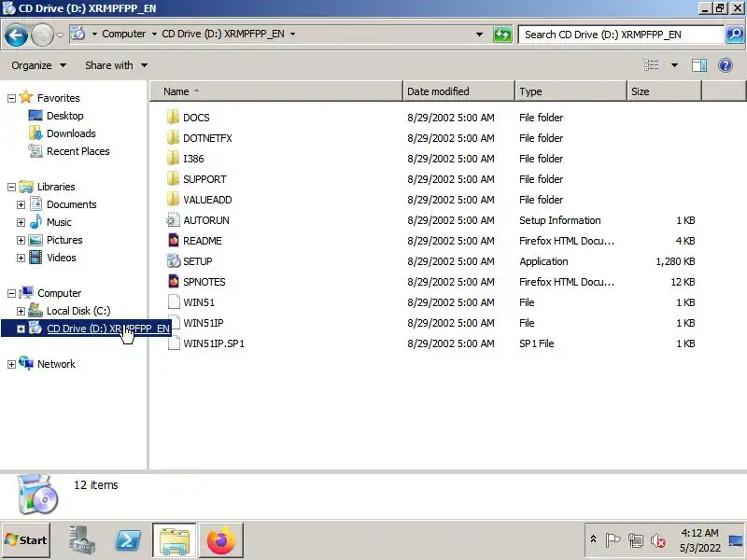Select Downloads in Favorites
747x560 pixels.
[x=71, y=133]
